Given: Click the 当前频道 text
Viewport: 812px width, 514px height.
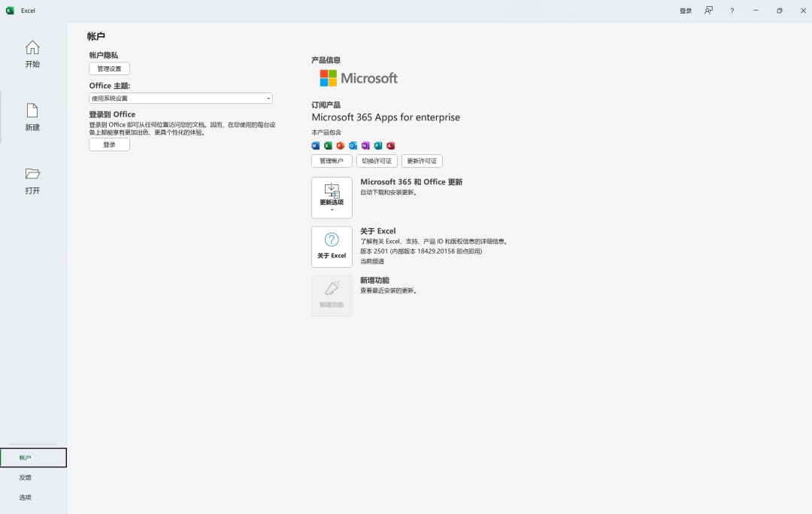Looking at the screenshot, I should pyautogui.click(x=372, y=261).
